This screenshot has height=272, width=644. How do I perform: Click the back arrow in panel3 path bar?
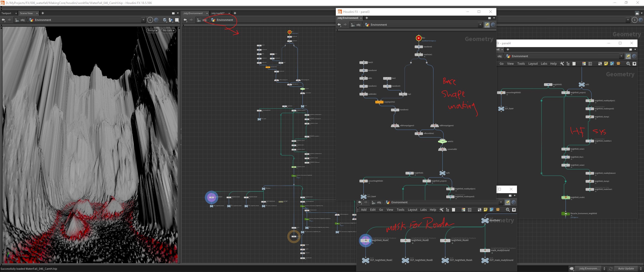(x=339, y=25)
